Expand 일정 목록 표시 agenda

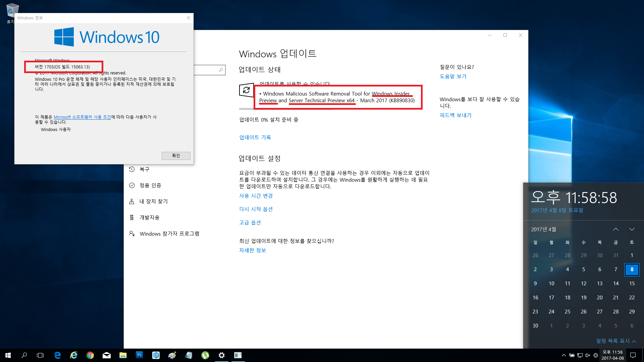pyautogui.click(x=616, y=341)
